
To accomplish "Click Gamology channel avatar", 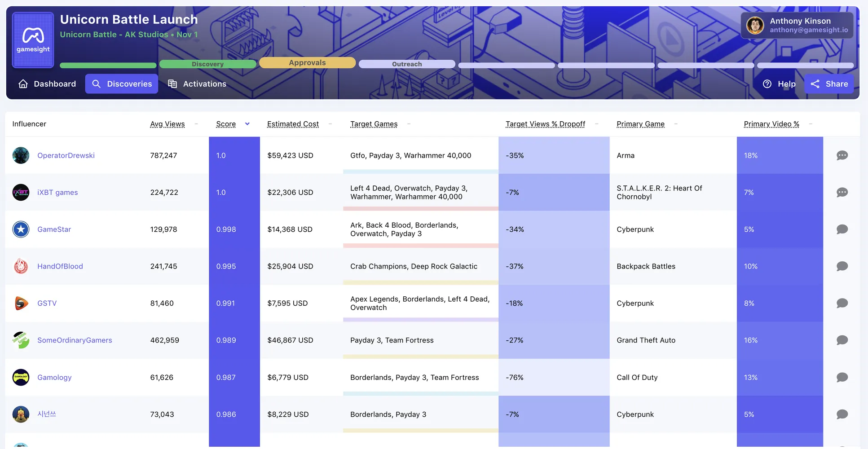I will [x=21, y=377].
